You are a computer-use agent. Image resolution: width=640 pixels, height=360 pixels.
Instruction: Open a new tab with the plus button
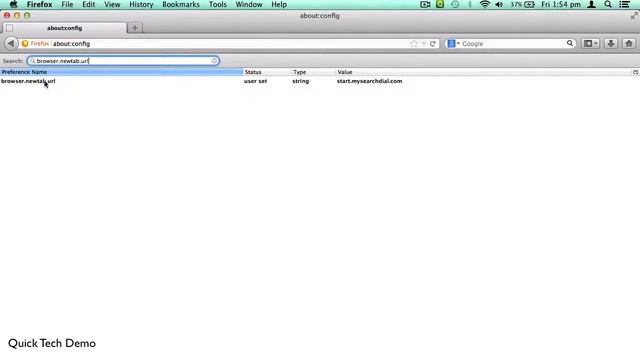click(135, 28)
